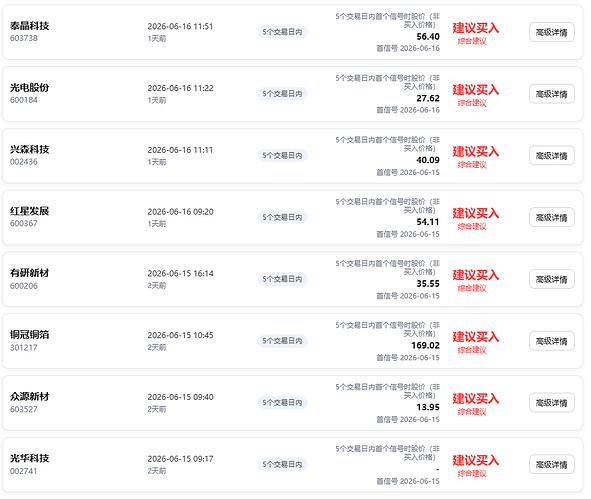Click the 169.02 signal price

click(426, 345)
